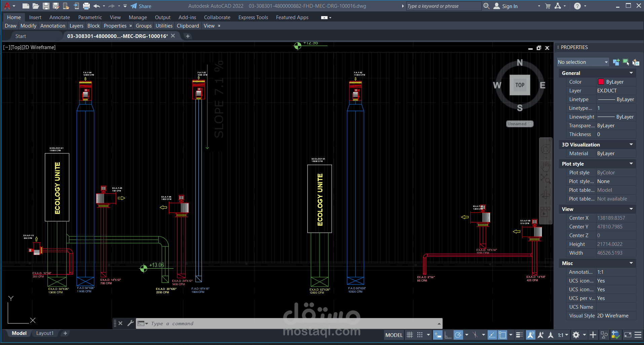Open the Workspace Switching gear icon
Screen dimensions: 644x345
[576, 335]
